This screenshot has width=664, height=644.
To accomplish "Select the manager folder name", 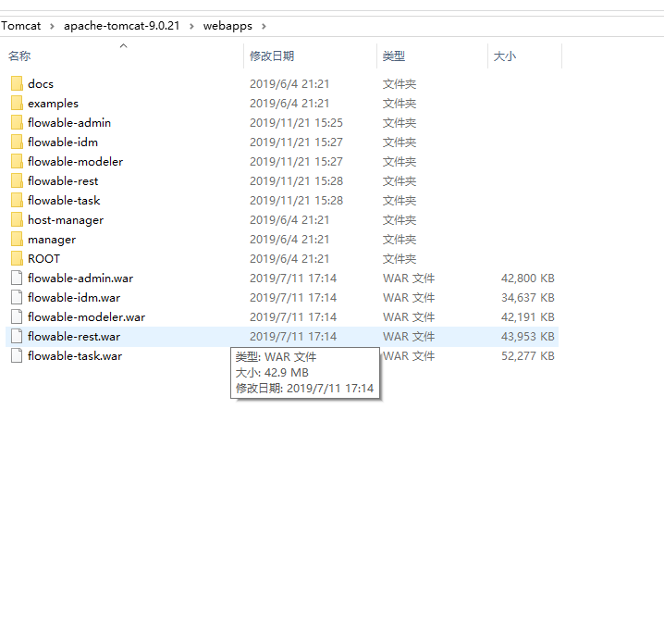I will [x=52, y=240].
